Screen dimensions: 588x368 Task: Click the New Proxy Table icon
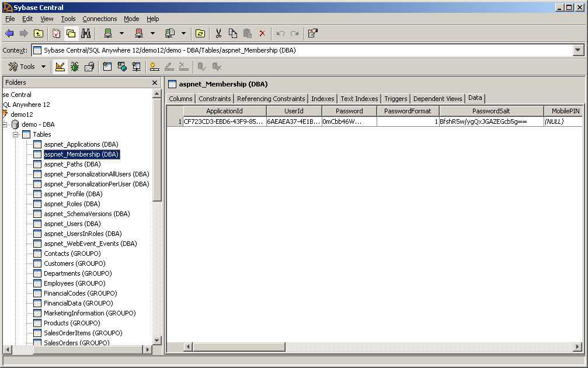pos(137,67)
